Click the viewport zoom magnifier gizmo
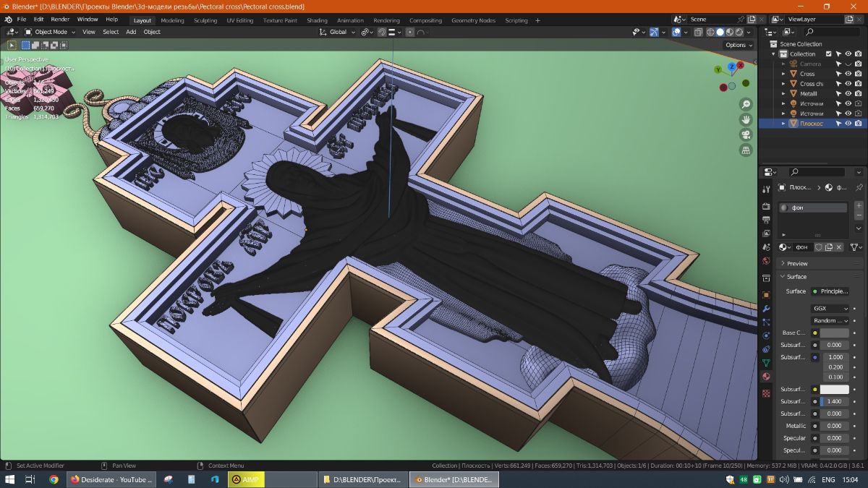Viewport: 868px width, 488px height. coord(746,105)
